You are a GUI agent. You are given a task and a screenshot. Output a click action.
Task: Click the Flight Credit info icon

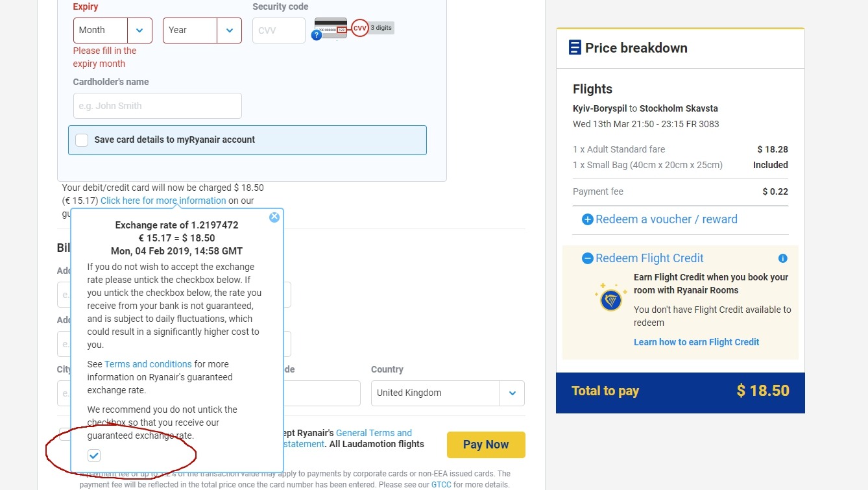(782, 258)
